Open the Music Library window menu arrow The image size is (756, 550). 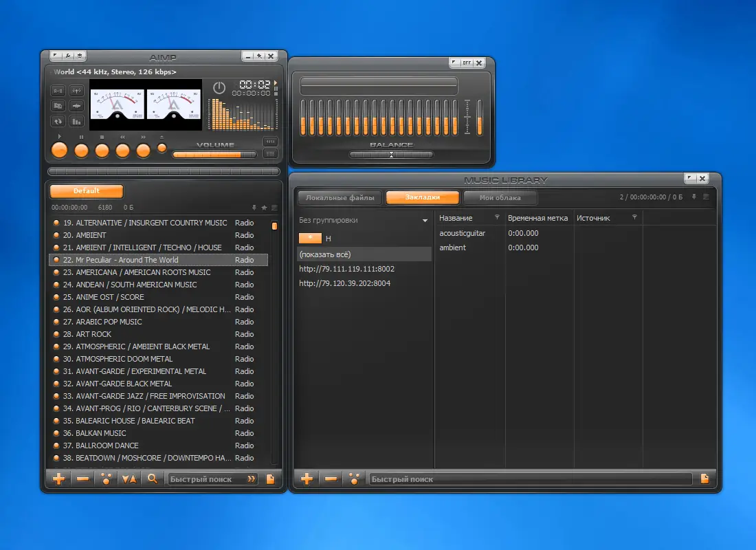(x=691, y=179)
